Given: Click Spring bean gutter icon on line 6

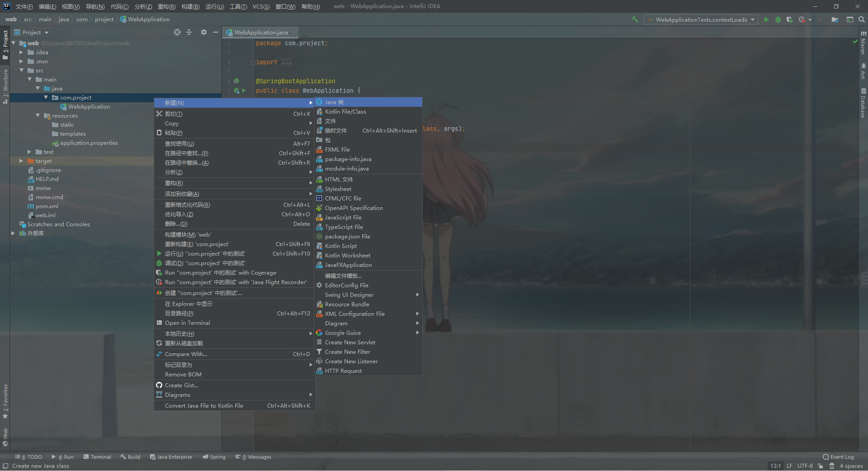Looking at the screenshot, I should (236, 81).
